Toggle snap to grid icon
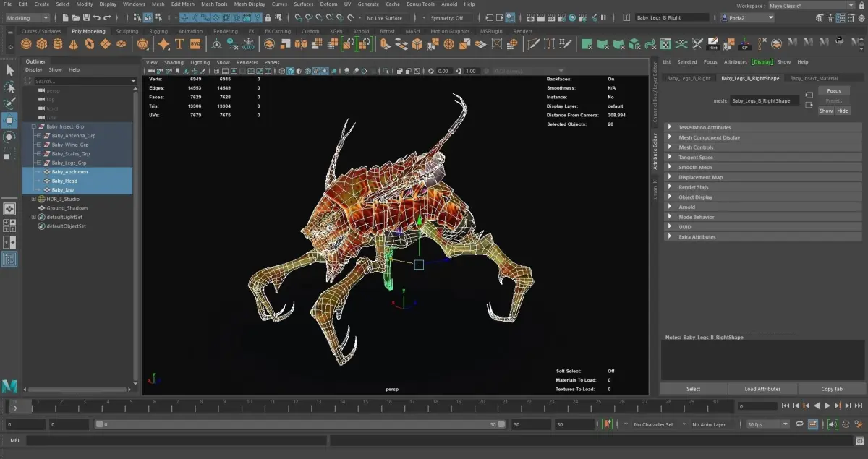This screenshot has width=868, height=459. tap(297, 17)
